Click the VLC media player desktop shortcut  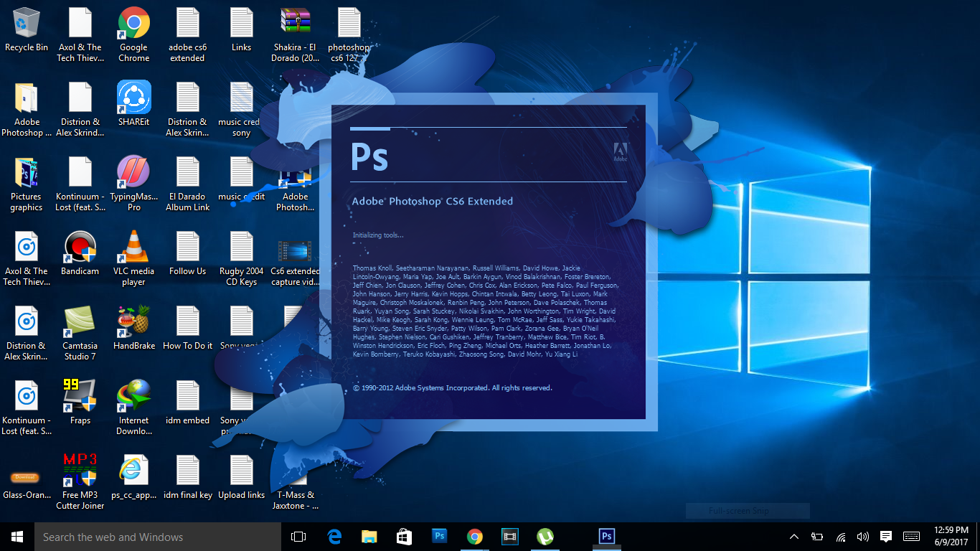134,258
